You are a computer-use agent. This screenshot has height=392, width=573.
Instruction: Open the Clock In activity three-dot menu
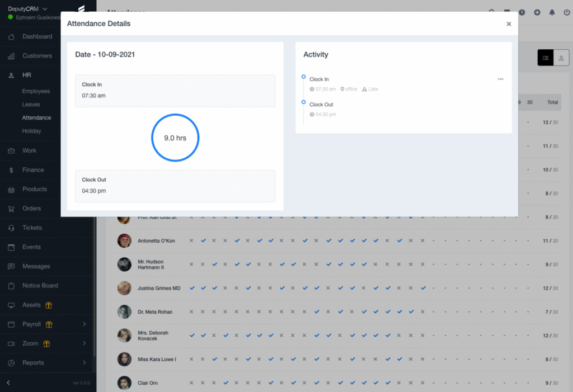tap(500, 79)
